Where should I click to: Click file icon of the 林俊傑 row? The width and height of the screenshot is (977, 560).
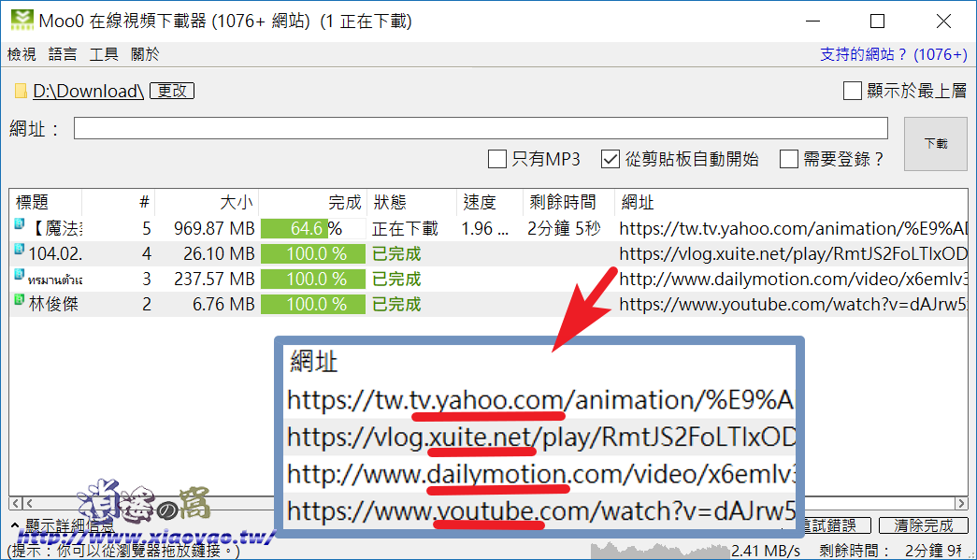(x=20, y=299)
